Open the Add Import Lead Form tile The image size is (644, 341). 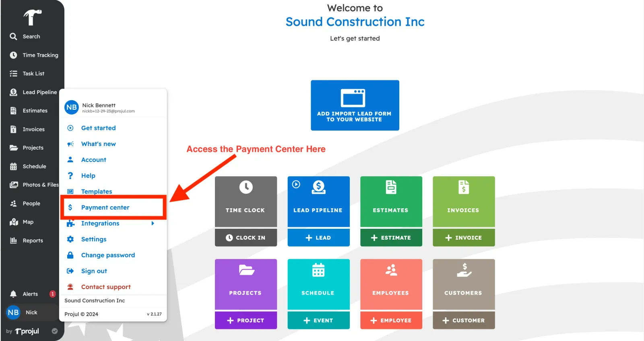(355, 105)
